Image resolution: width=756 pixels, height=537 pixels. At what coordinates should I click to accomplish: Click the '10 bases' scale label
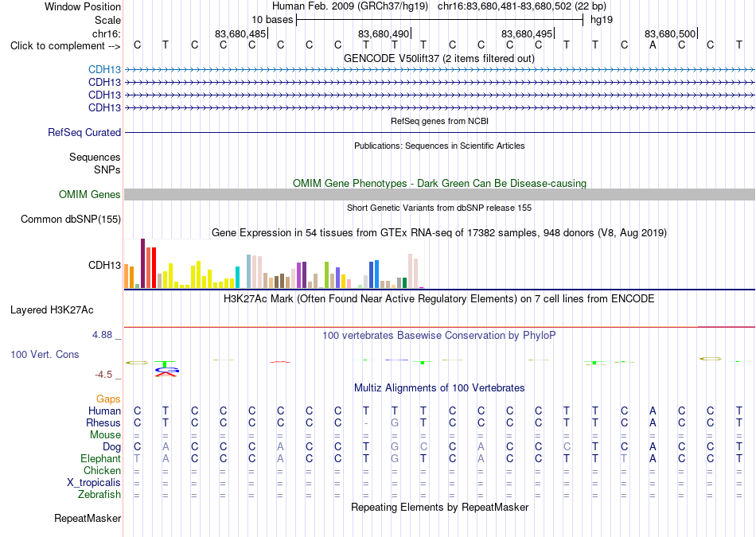[x=272, y=20]
